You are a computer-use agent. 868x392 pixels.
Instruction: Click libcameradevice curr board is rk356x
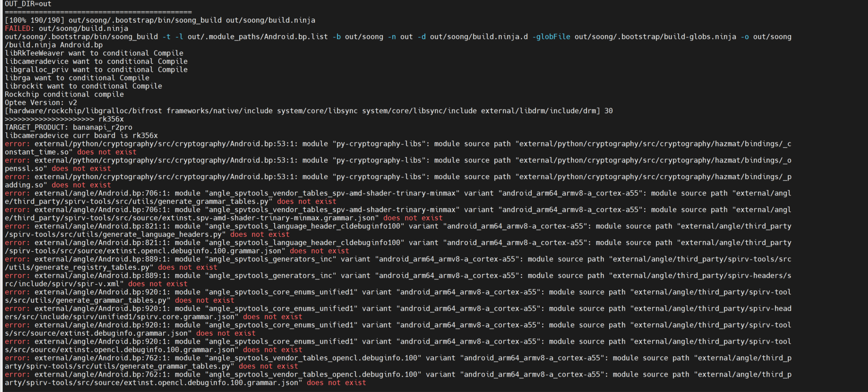[x=81, y=135]
